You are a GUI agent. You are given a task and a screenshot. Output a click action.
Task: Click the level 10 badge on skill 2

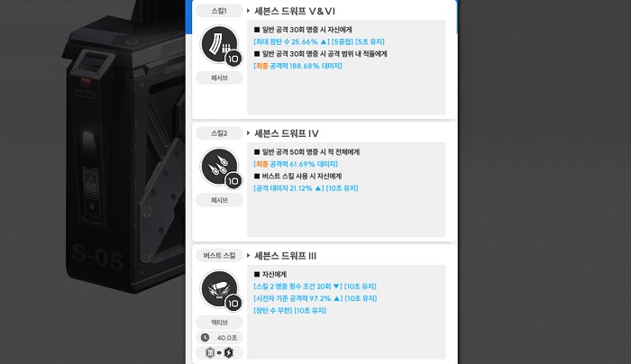(233, 181)
